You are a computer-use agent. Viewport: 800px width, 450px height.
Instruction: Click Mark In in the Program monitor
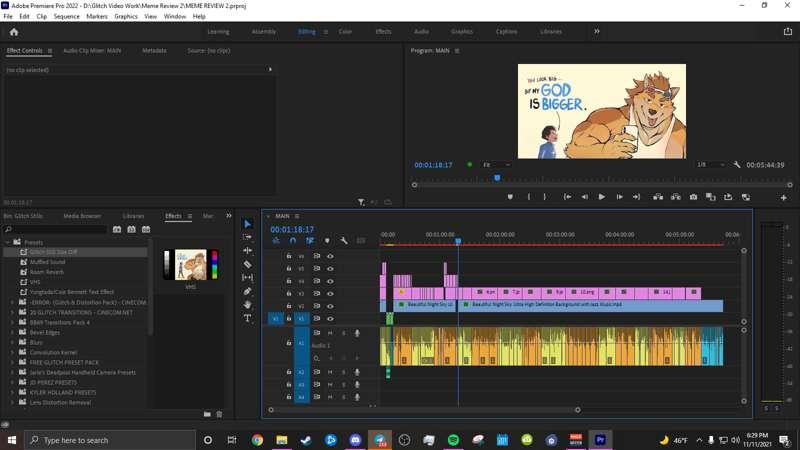pos(529,197)
